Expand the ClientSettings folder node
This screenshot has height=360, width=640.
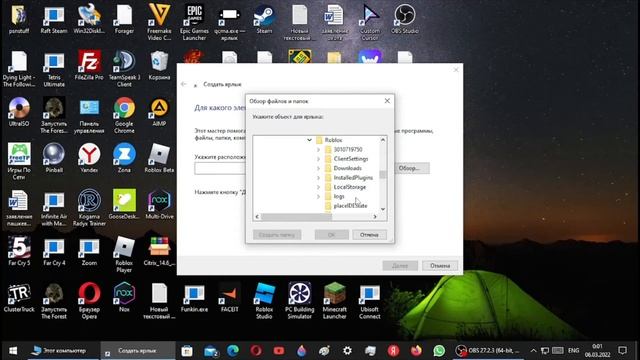point(318,159)
